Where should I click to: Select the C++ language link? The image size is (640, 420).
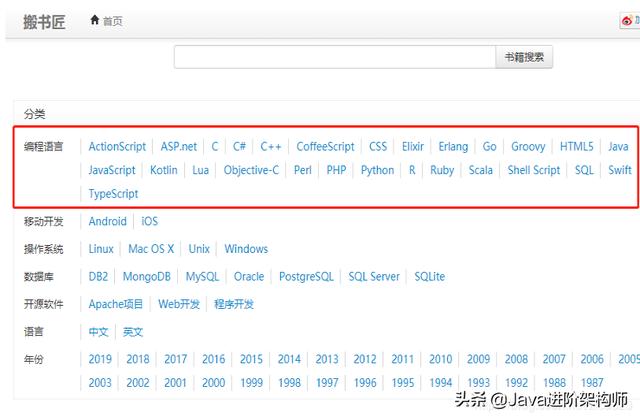click(271, 147)
